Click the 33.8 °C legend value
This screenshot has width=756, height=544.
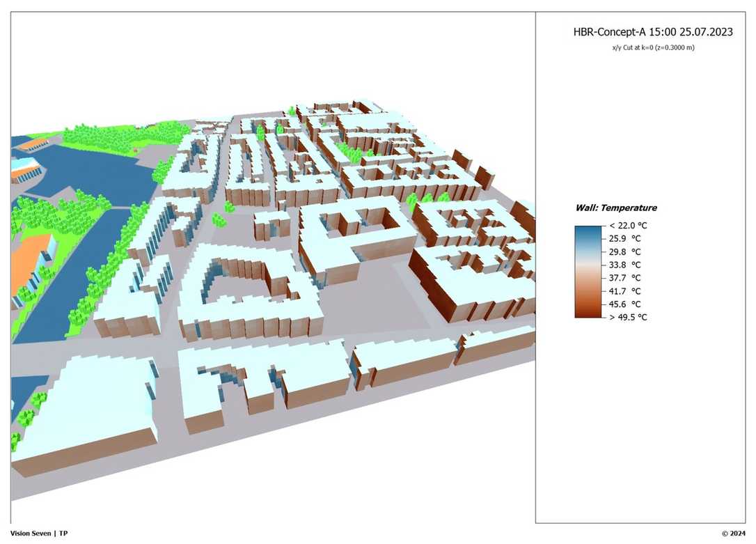point(626,265)
